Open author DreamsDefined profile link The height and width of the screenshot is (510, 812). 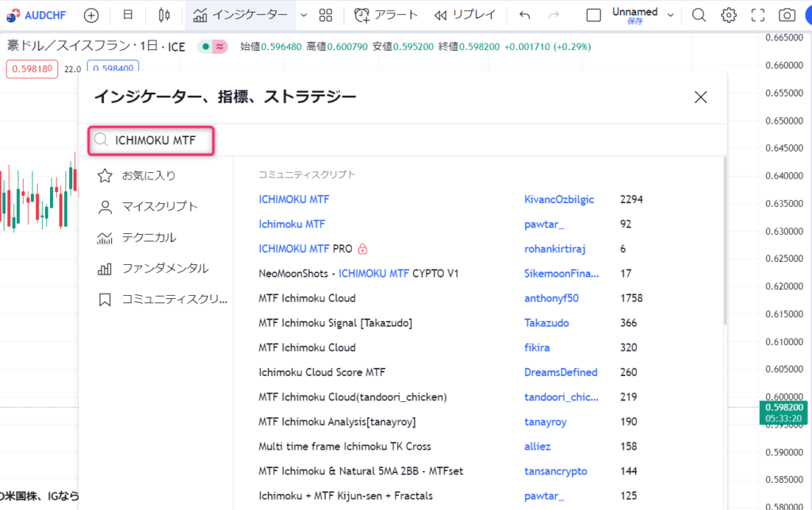[x=561, y=372]
